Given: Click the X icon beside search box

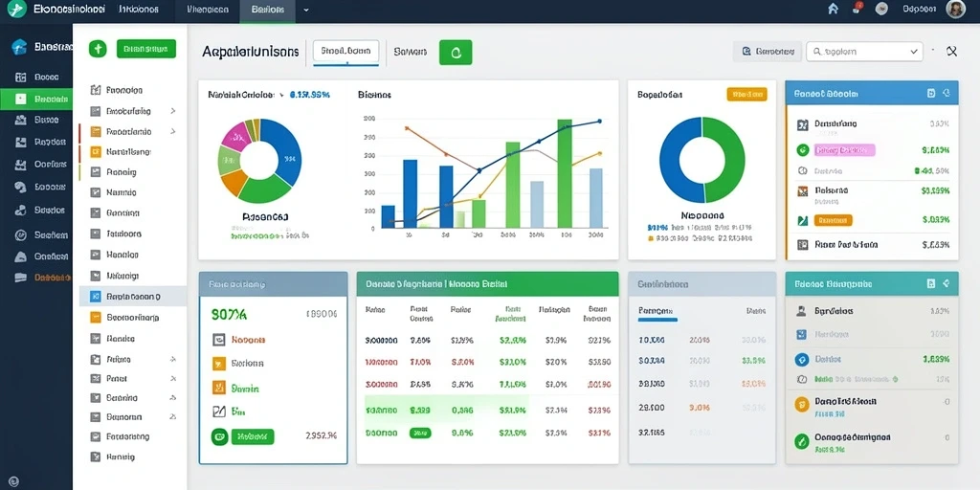Looking at the screenshot, I should click(952, 52).
